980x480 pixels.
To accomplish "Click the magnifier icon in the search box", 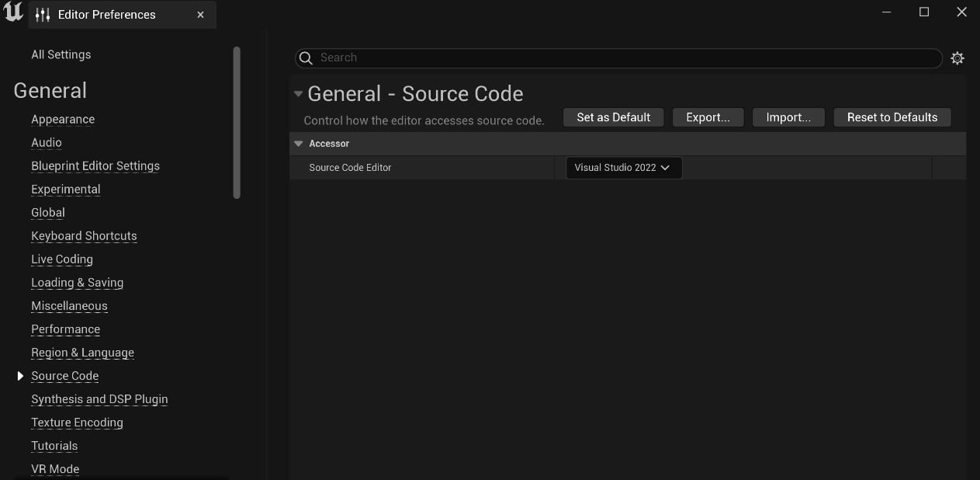I will click(x=306, y=57).
